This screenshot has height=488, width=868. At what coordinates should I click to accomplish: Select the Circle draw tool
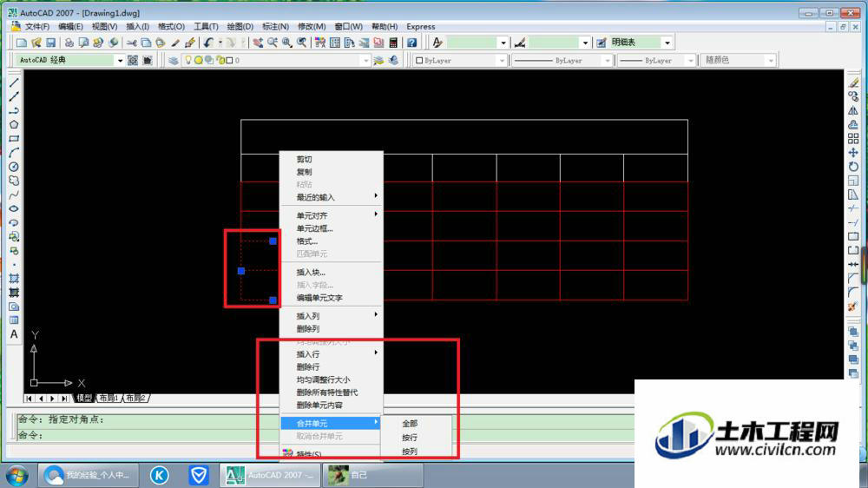(x=14, y=167)
